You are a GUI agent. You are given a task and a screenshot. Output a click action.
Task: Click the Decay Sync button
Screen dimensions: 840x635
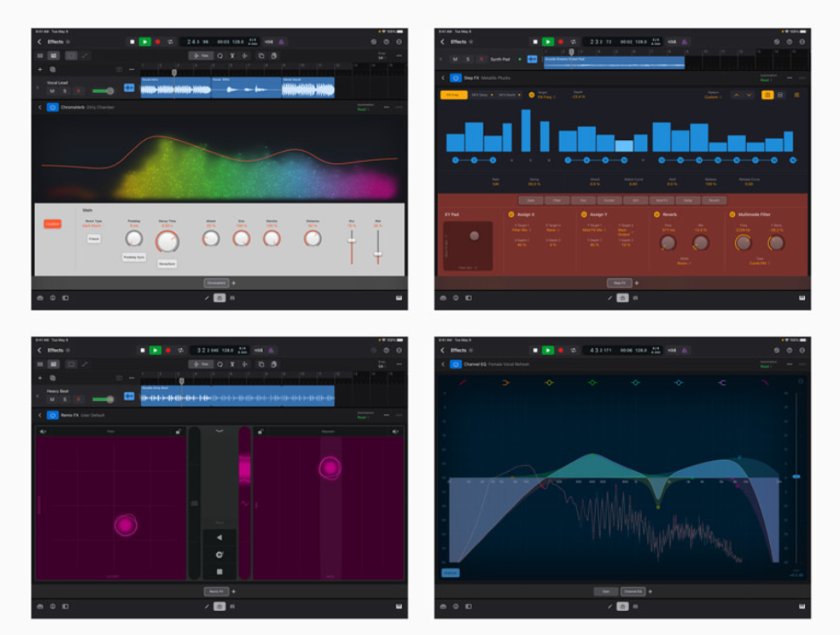(x=167, y=264)
